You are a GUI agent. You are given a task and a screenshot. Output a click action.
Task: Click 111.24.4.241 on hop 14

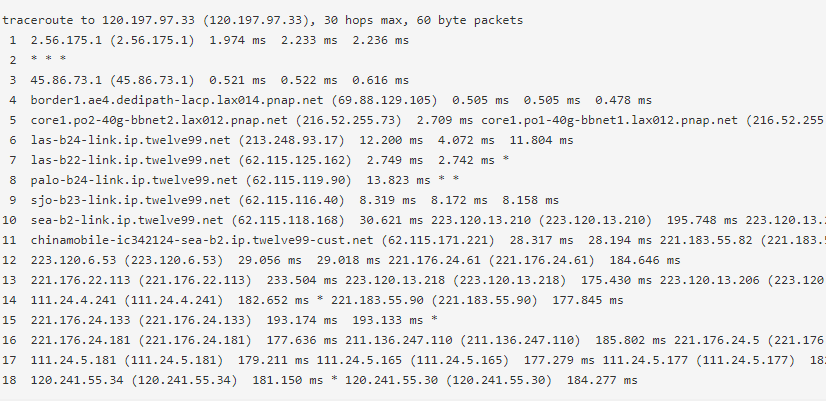pos(74,300)
